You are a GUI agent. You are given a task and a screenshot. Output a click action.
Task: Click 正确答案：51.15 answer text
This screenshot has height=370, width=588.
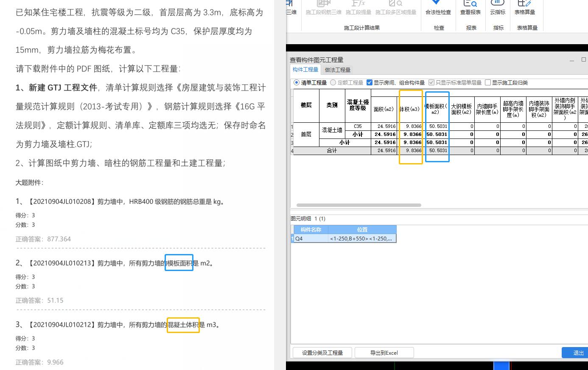(x=39, y=300)
